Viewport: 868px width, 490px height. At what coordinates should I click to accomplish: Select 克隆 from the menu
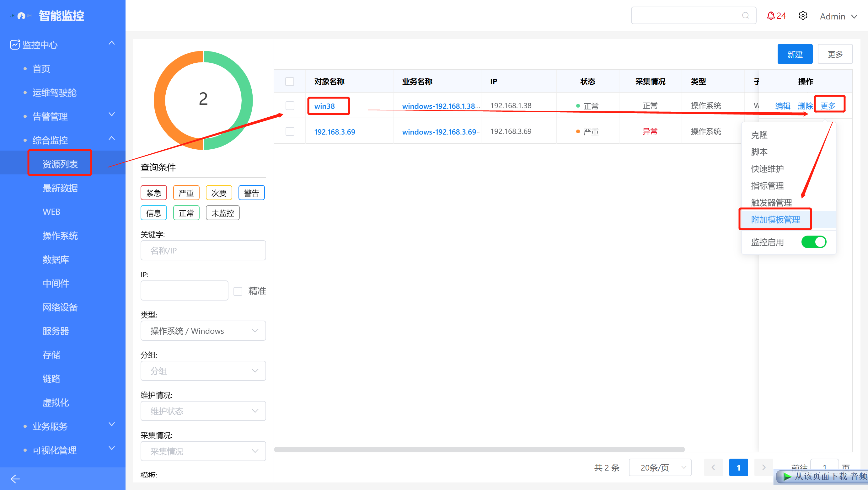click(789, 135)
